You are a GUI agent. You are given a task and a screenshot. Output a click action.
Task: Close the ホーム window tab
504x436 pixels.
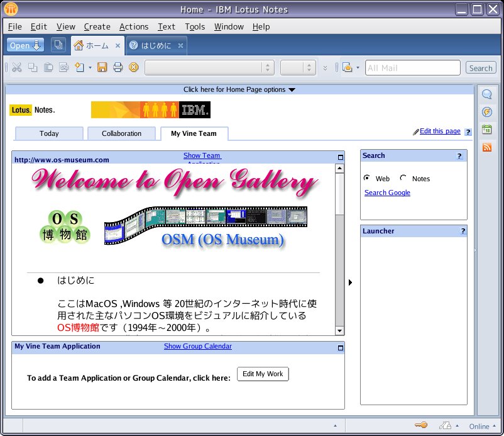click(x=118, y=46)
